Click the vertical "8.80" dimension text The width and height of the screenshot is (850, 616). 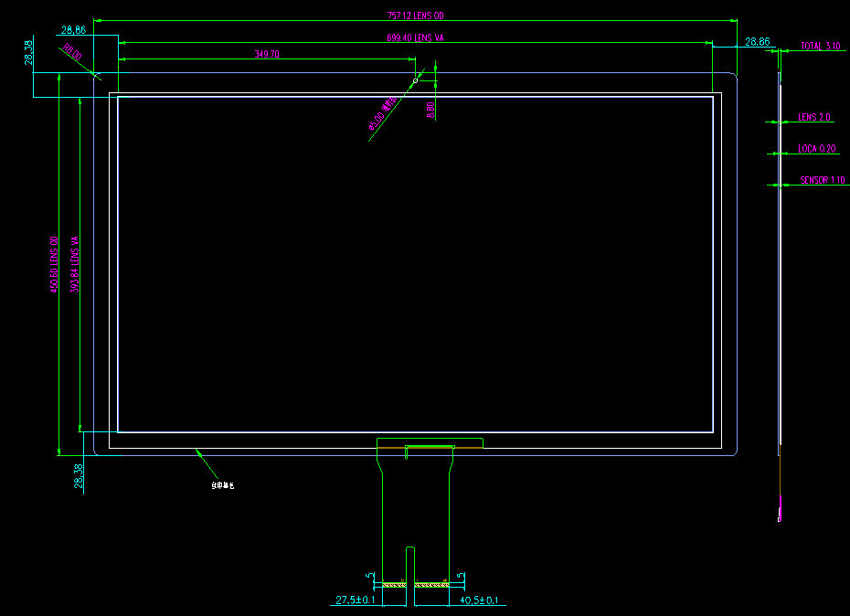pyautogui.click(x=431, y=111)
